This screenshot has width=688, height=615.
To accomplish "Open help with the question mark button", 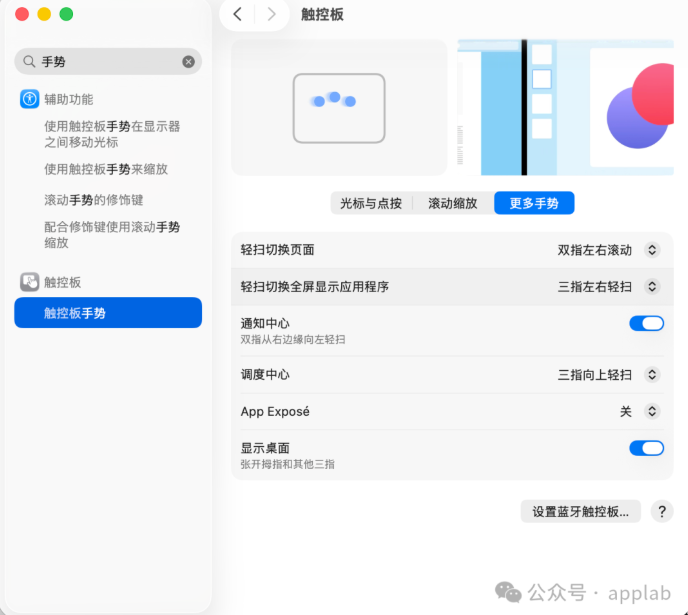I will (x=661, y=511).
